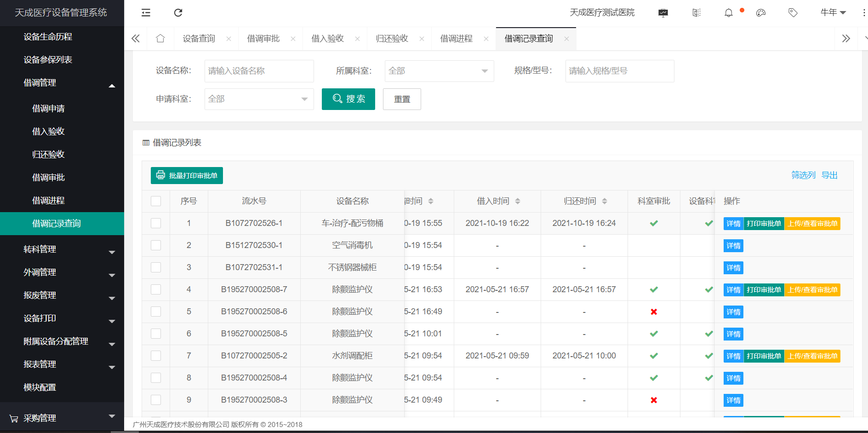Click 上传/查看审批单 for row 4
This screenshot has height=433, width=868.
812,290
